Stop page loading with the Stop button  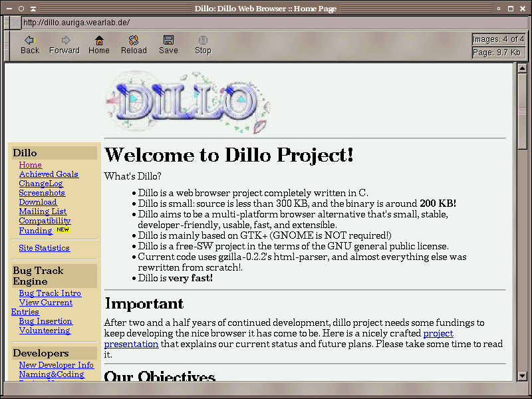[203, 45]
